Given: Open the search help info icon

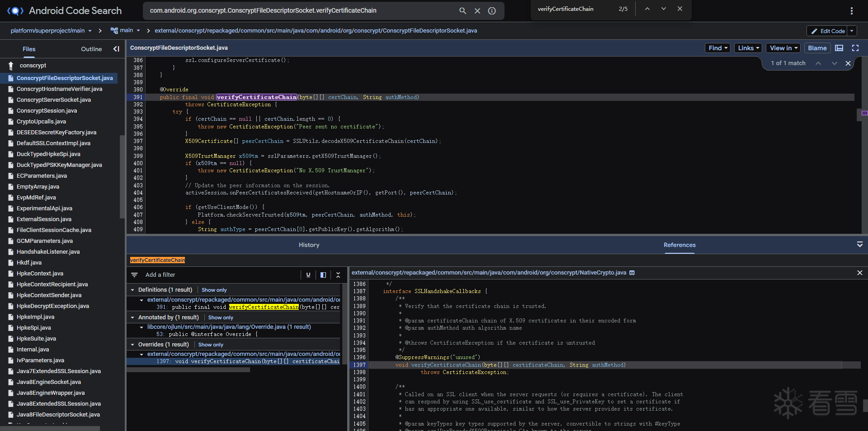Looking at the screenshot, I should [x=492, y=11].
